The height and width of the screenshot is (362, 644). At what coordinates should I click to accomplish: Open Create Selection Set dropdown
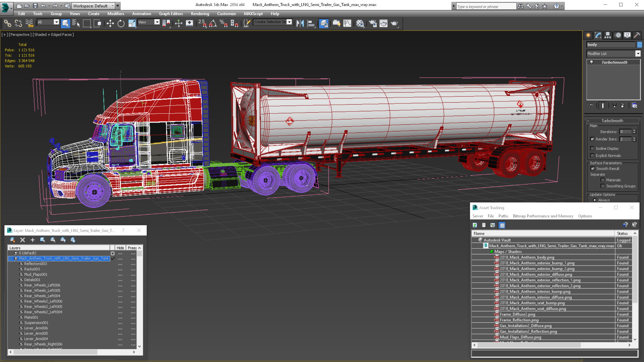289,22
